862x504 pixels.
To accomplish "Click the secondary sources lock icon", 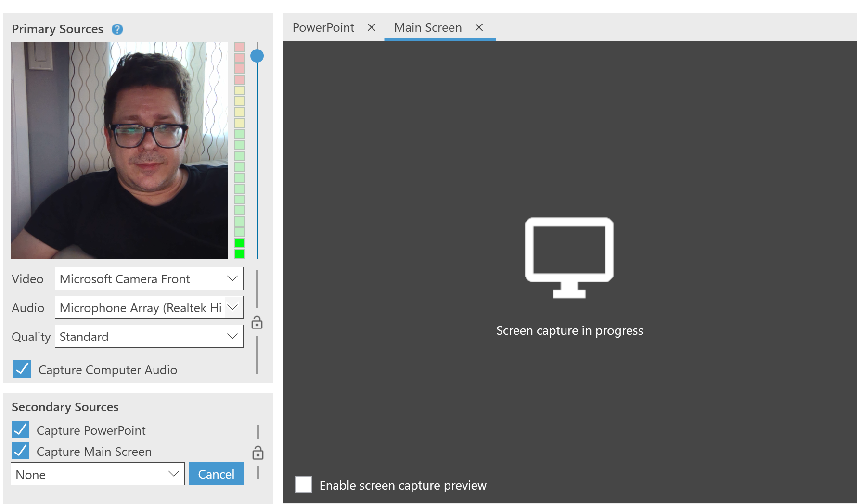I will 258,453.
